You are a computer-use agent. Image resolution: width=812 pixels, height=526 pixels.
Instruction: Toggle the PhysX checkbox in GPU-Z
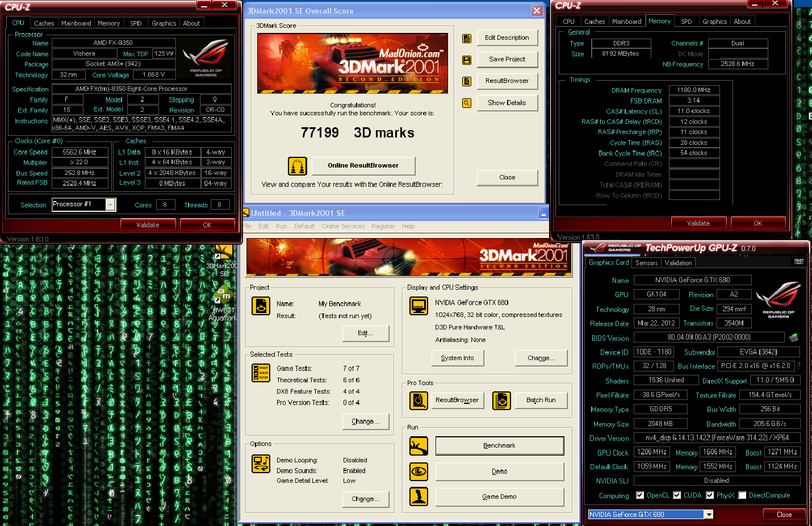click(x=710, y=495)
